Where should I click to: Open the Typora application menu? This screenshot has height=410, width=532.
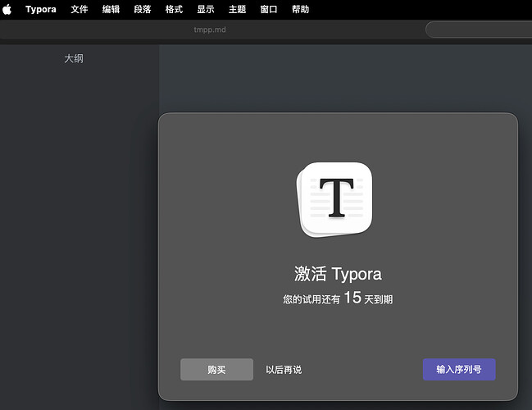[41, 9]
